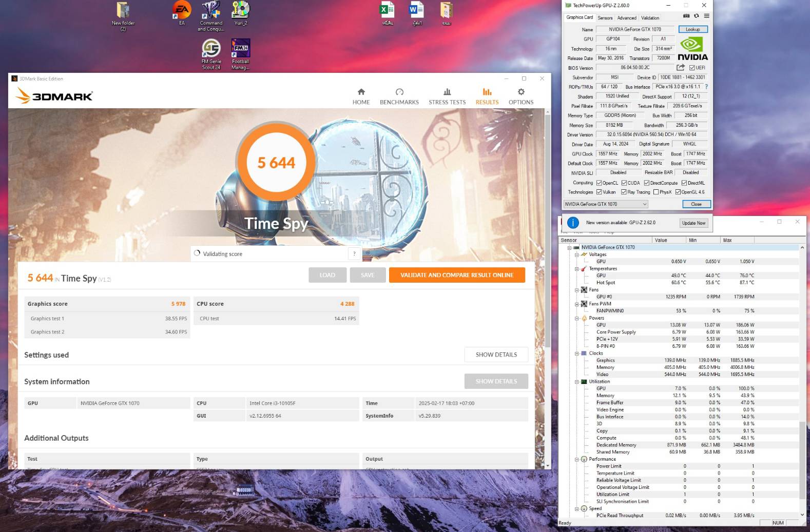Collapse the Powers sensor group
Image resolution: width=810 pixels, height=532 pixels.
(576, 318)
